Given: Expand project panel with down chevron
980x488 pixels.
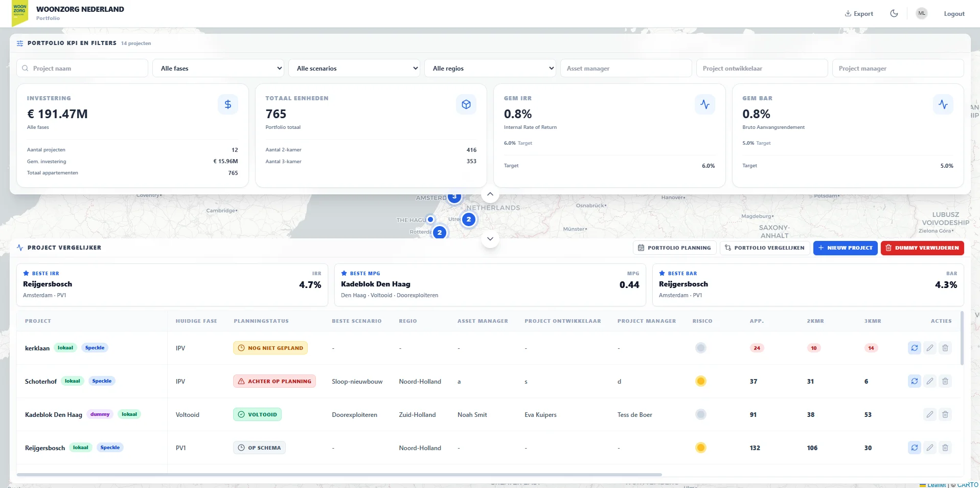Looking at the screenshot, I should (x=490, y=239).
